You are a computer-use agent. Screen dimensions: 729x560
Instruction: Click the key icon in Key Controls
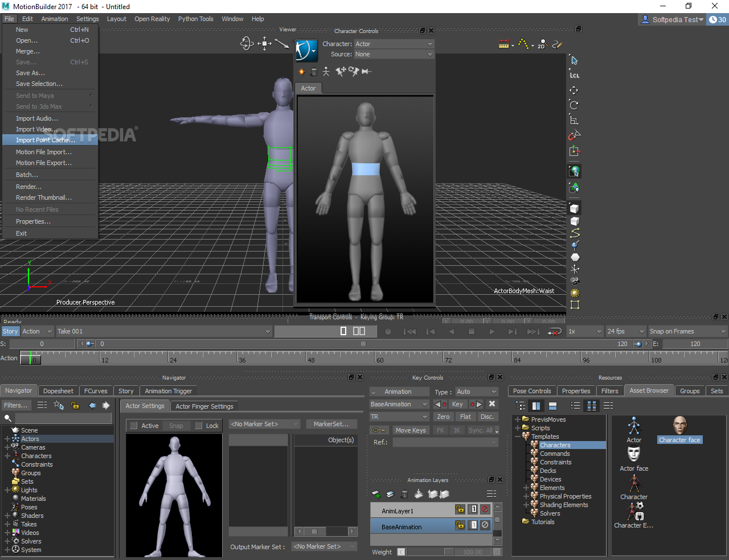coord(379,430)
